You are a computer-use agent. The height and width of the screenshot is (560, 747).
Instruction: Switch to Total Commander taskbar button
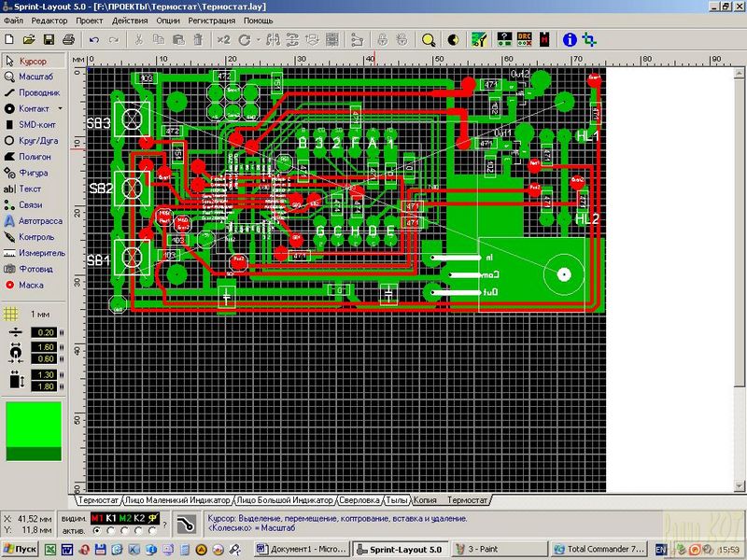[x=599, y=549]
